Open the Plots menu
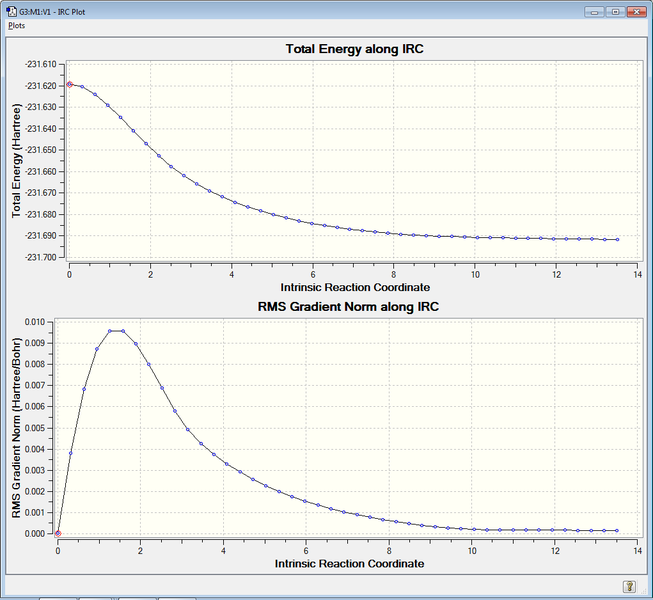653x600 pixels. (x=17, y=25)
